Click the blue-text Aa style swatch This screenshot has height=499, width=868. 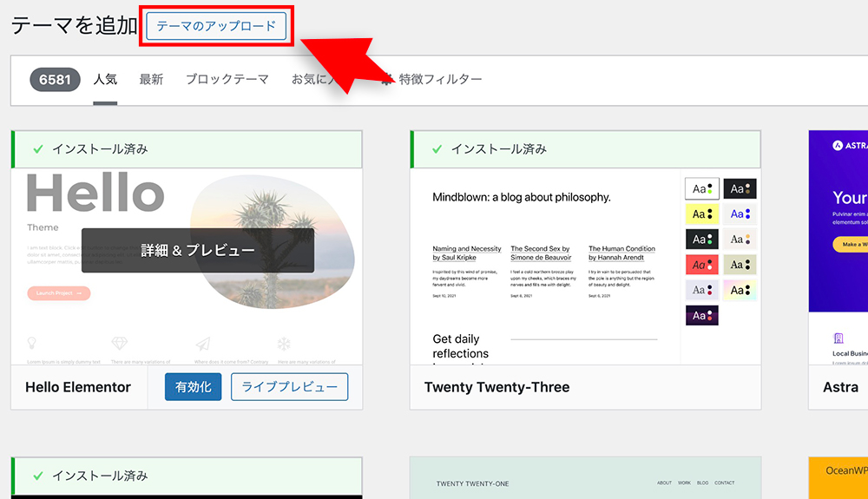click(740, 214)
